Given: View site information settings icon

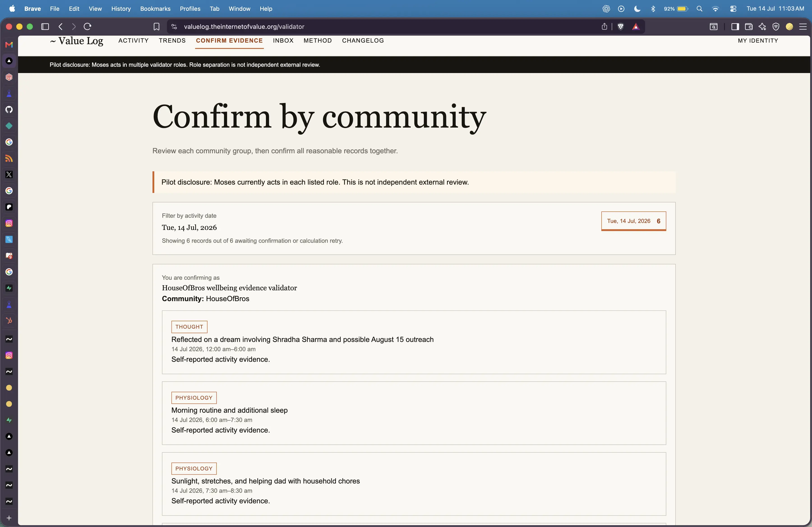Looking at the screenshot, I should pos(174,27).
